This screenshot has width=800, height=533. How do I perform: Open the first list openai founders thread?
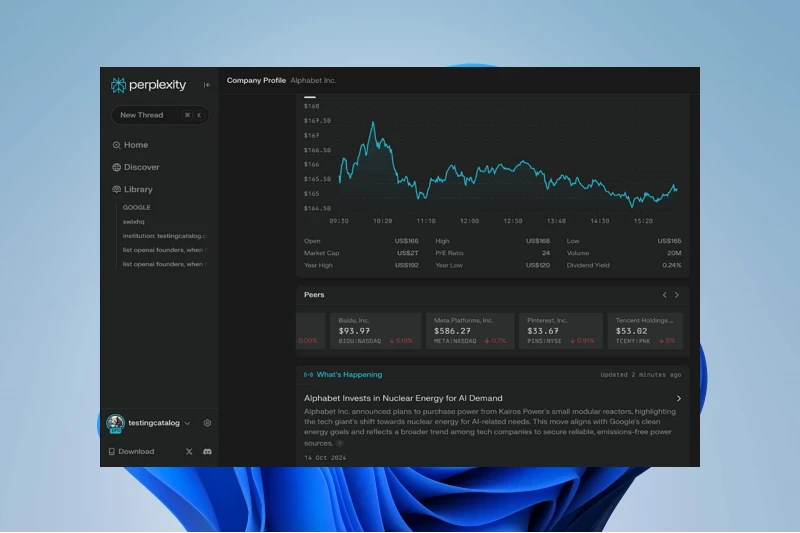tap(164, 250)
